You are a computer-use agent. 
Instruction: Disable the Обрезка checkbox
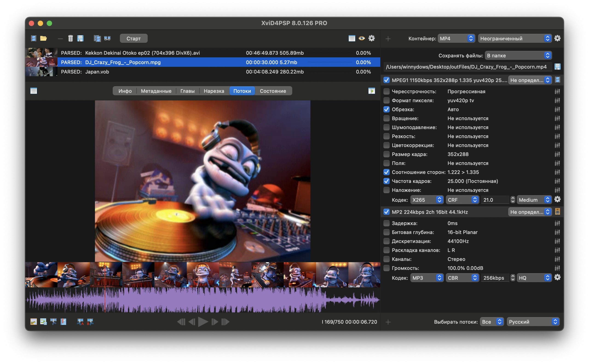coord(386,110)
